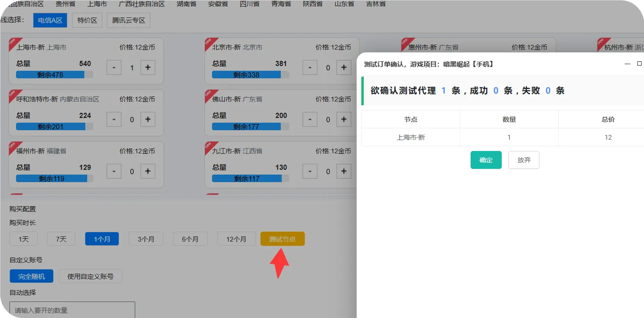This screenshot has width=644, height=318.
Task: Increase quantity for 上海市-新 node
Action: pyautogui.click(x=147, y=67)
